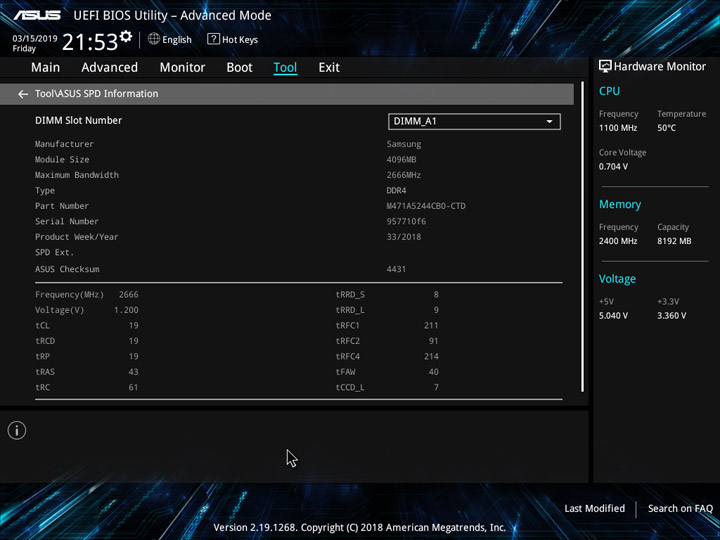
Task: Click Search on FAQ
Action: coord(680,508)
